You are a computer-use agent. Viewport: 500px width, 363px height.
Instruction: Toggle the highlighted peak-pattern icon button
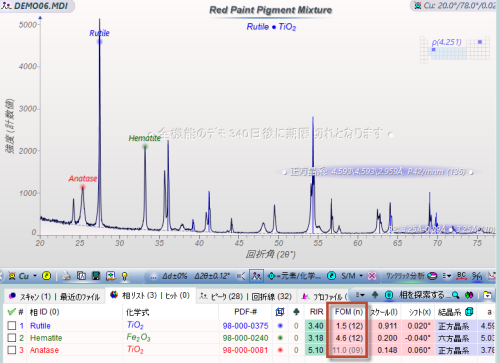click(x=256, y=276)
